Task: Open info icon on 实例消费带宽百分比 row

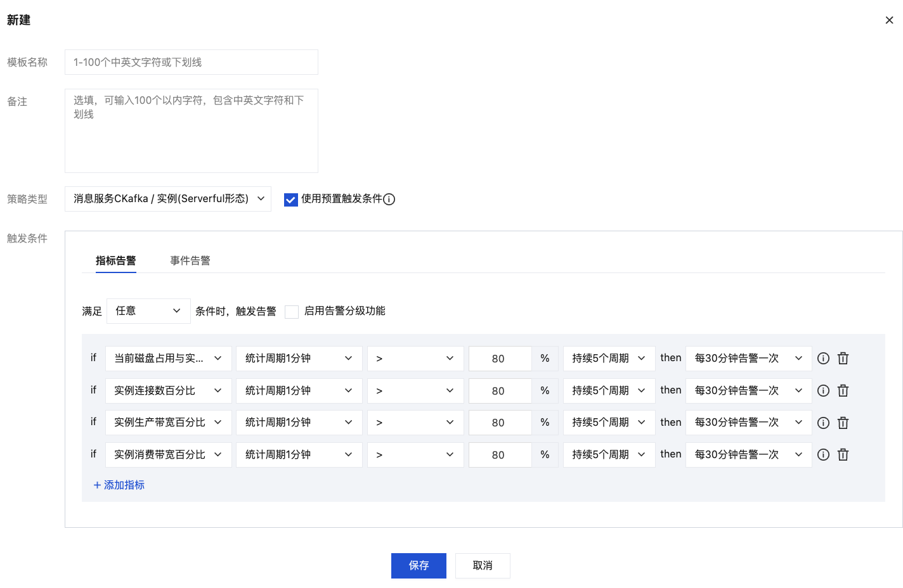Action: tap(823, 455)
